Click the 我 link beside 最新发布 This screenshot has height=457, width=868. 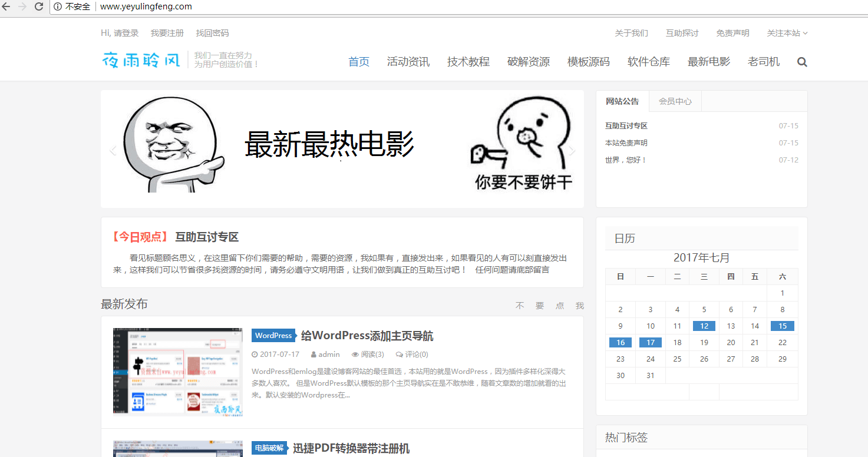[580, 306]
